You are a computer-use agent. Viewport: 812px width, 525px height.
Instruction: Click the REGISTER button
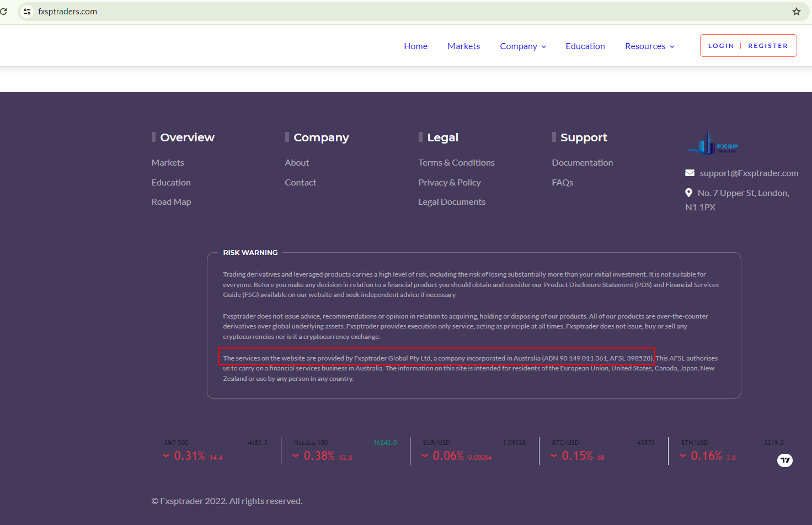pos(767,46)
